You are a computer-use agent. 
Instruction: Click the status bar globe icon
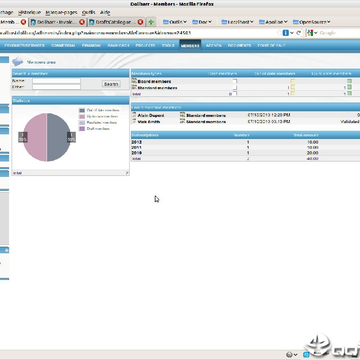click(289, 354)
